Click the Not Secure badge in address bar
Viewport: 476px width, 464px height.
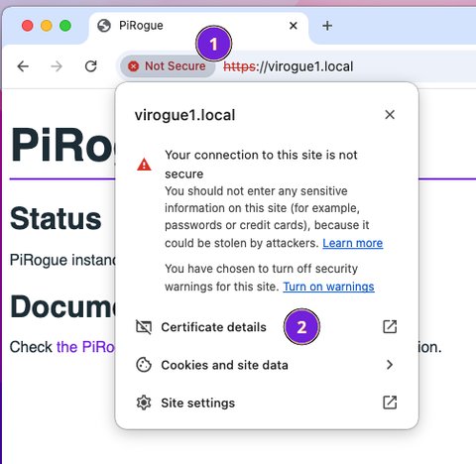click(x=168, y=66)
